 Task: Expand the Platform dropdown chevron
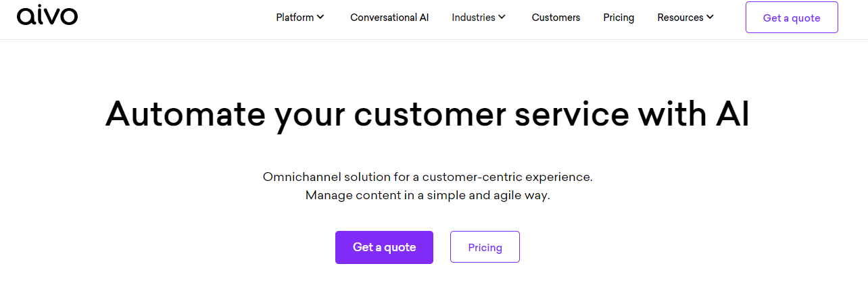point(320,17)
